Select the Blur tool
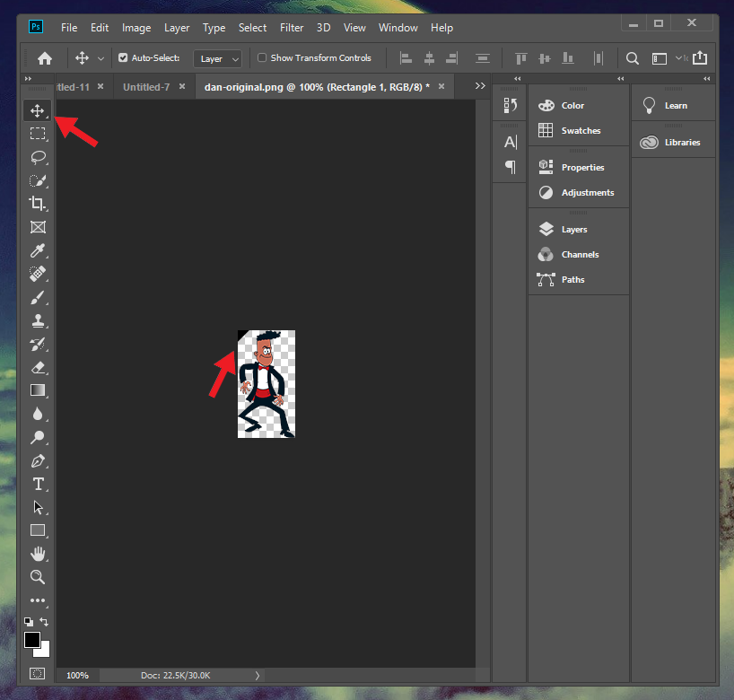Image resolution: width=734 pixels, height=700 pixels. [x=38, y=414]
